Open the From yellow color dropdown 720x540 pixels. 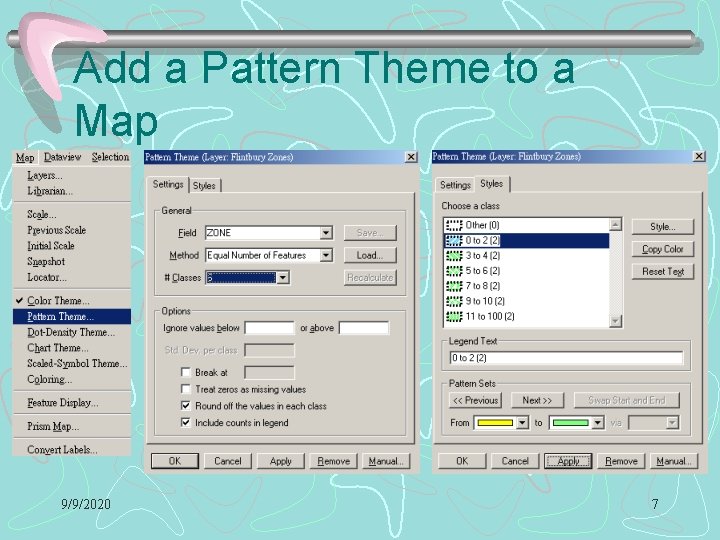(523, 422)
